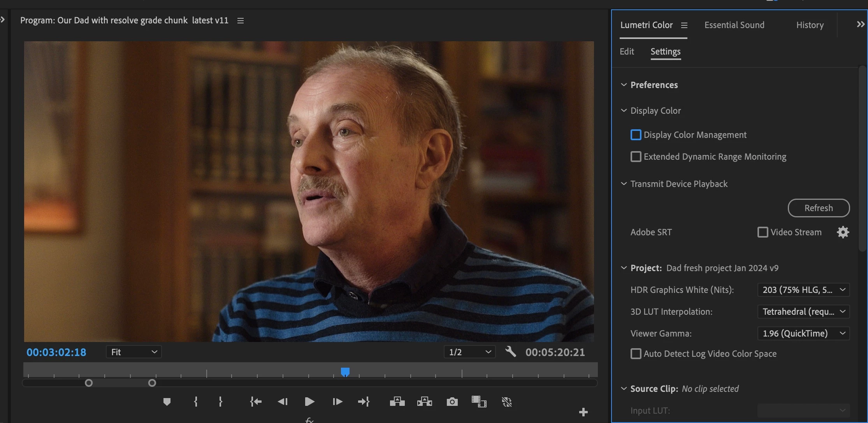Open the Viewer Gamma dropdown
This screenshot has width=868, height=423.
point(803,333)
